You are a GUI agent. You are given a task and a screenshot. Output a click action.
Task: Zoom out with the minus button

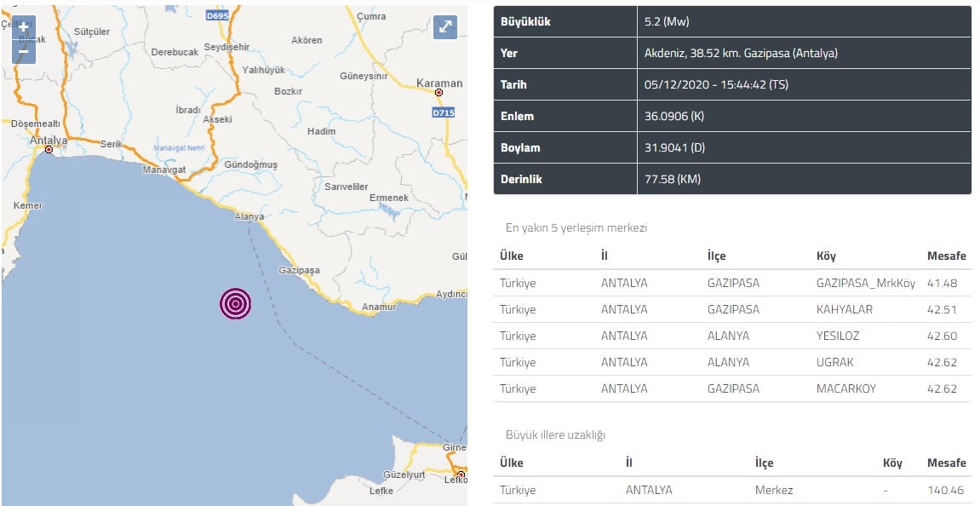24,52
